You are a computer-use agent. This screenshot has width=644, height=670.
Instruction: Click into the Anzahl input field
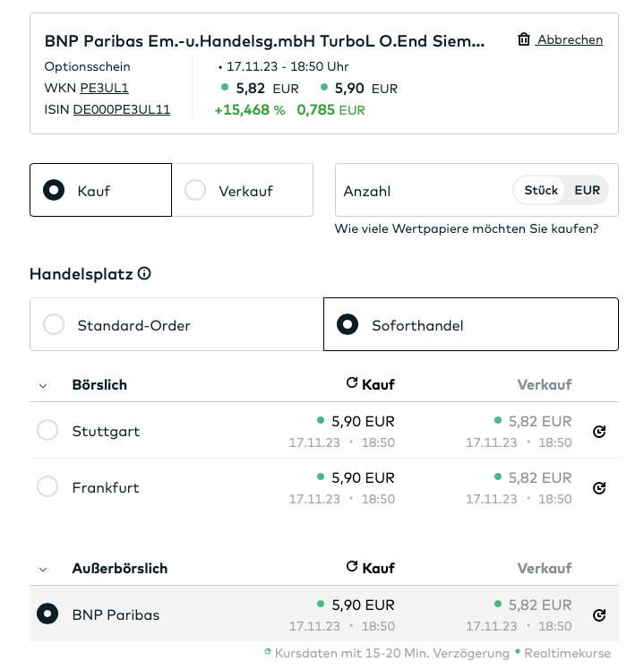(421, 190)
